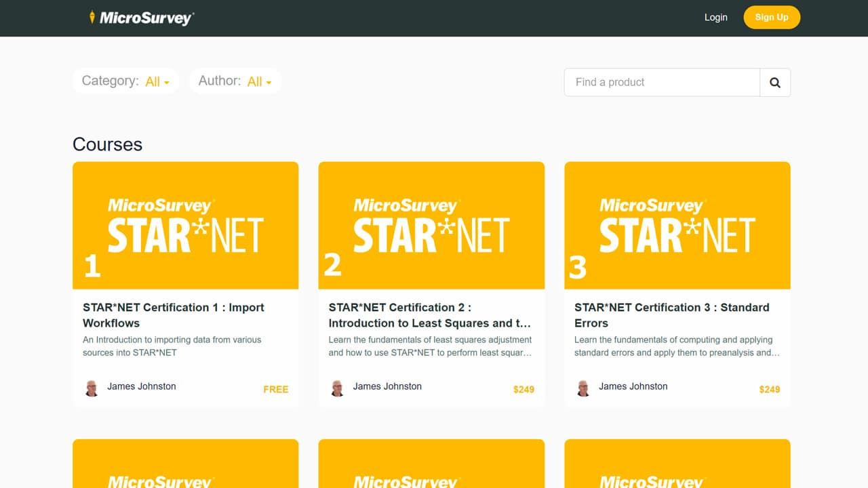Click the Certification 2 : Introduction to Least Squares title
This screenshot has height=488, width=868.
coord(429,315)
